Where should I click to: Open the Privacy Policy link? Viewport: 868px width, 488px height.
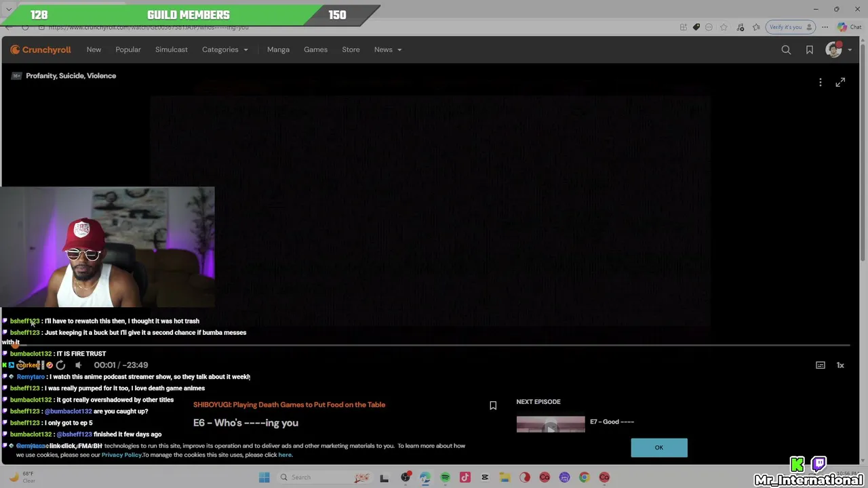pyautogui.click(x=121, y=455)
